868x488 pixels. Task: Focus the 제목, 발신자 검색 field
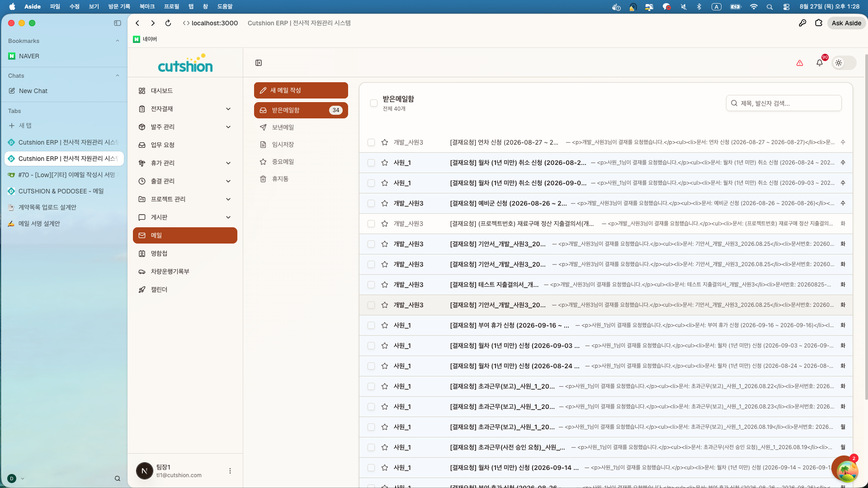tap(783, 103)
